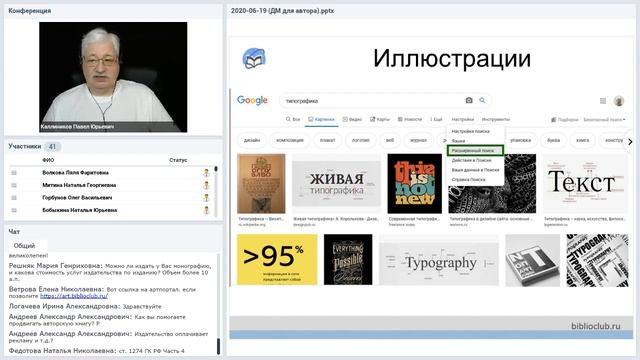The height and width of the screenshot is (360, 640).
Task: Toggle checkbox beside Митина Наталья Георгиевна
Action: coord(14,185)
